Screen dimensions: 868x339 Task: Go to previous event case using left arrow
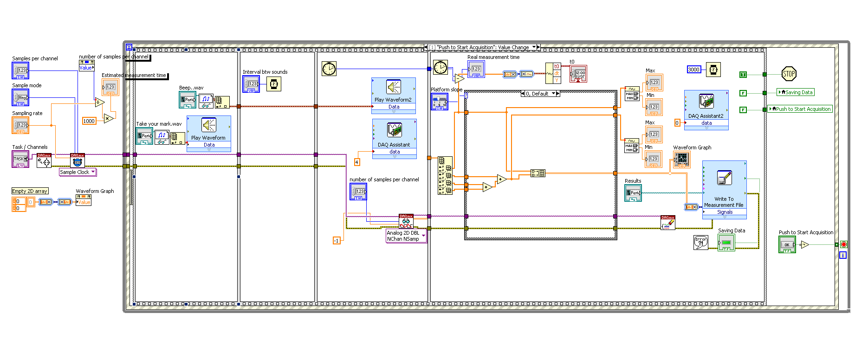click(x=426, y=47)
